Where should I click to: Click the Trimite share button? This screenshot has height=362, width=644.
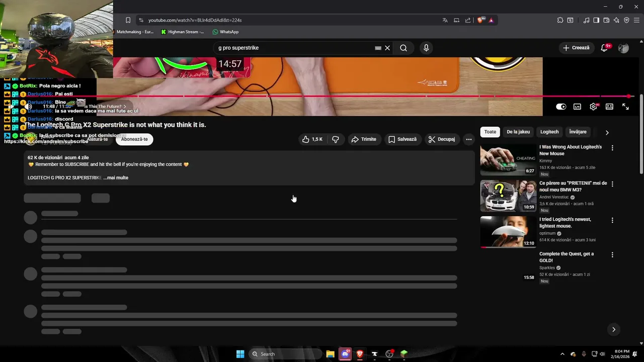point(364,139)
